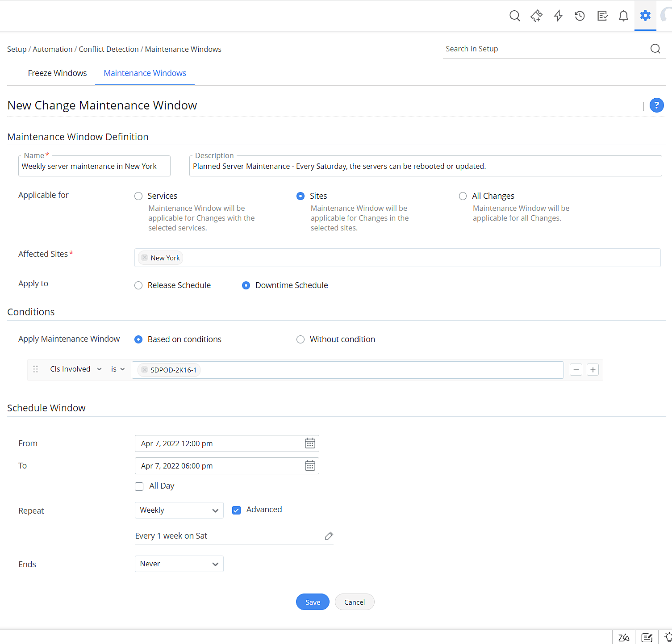Screen dimensions: 672x644
Task: Click the search magnifier icon in top bar
Action: [x=514, y=16]
